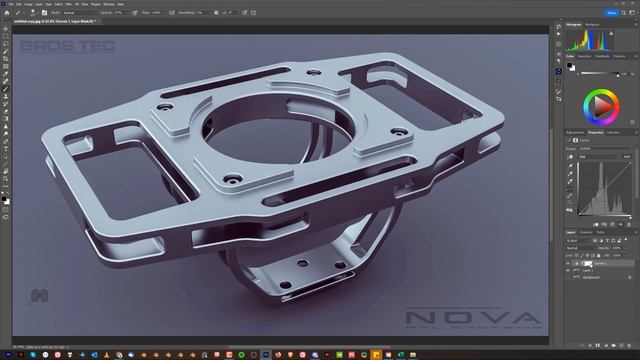Select the Lasso tool
Screen dimensions: 640x360
click(5, 44)
